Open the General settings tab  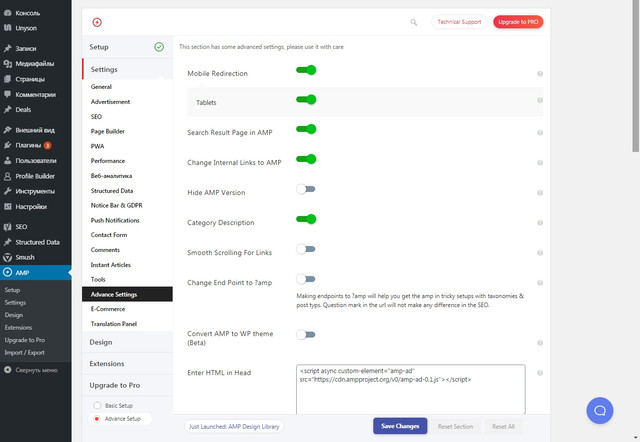(x=101, y=87)
